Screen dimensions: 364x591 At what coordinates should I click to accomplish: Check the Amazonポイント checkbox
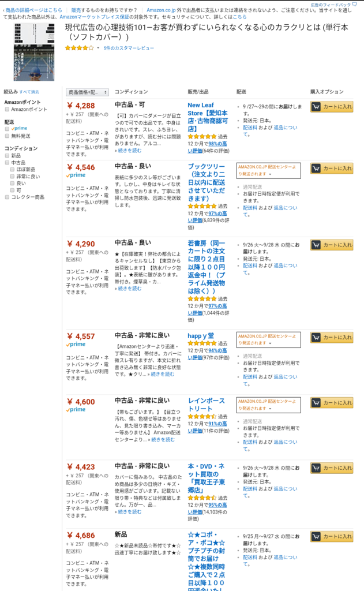point(7,109)
